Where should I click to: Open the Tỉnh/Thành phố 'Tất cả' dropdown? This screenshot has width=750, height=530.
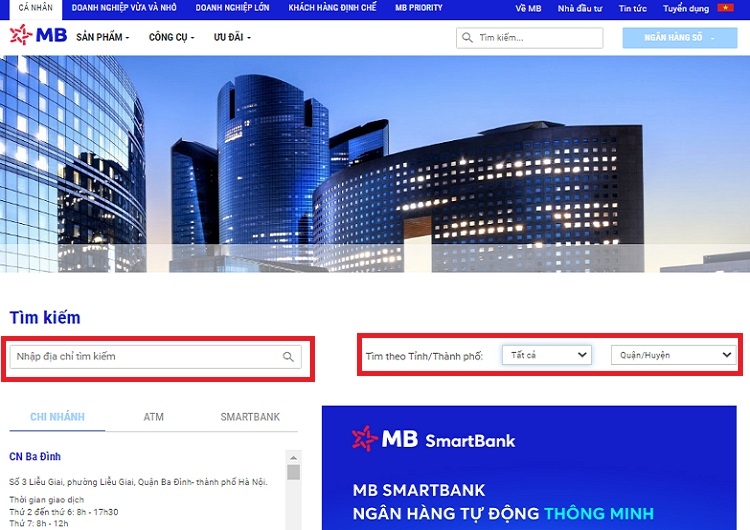(547, 355)
